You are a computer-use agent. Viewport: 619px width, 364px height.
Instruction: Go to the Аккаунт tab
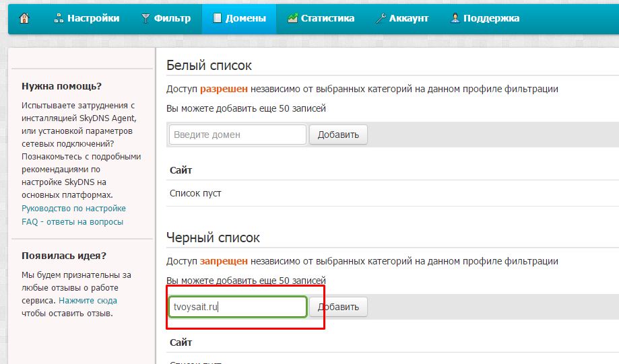pyautogui.click(x=409, y=18)
